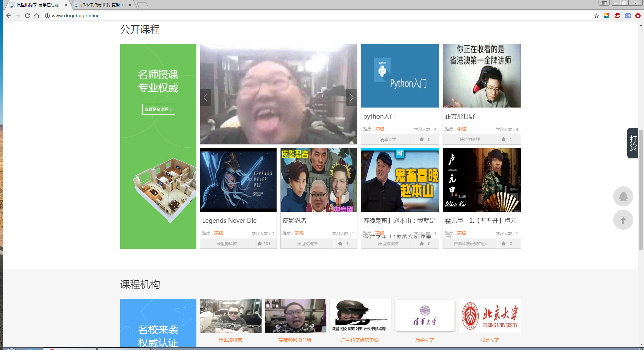
Task: Click the red circular extension icon
Action: click(x=638, y=16)
